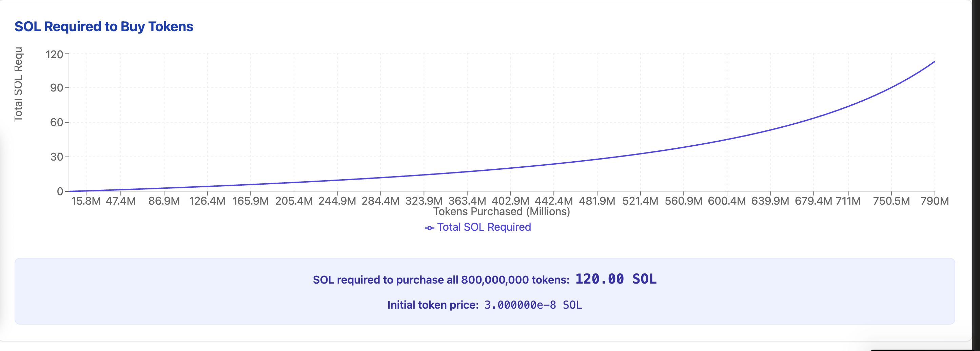
Task: Click the 402.9M x-axis tick label
Action: point(510,201)
